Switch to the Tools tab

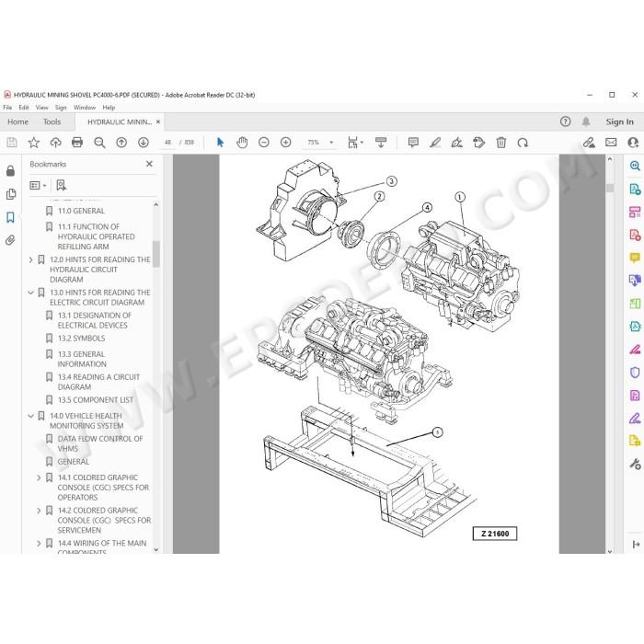pos(52,122)
